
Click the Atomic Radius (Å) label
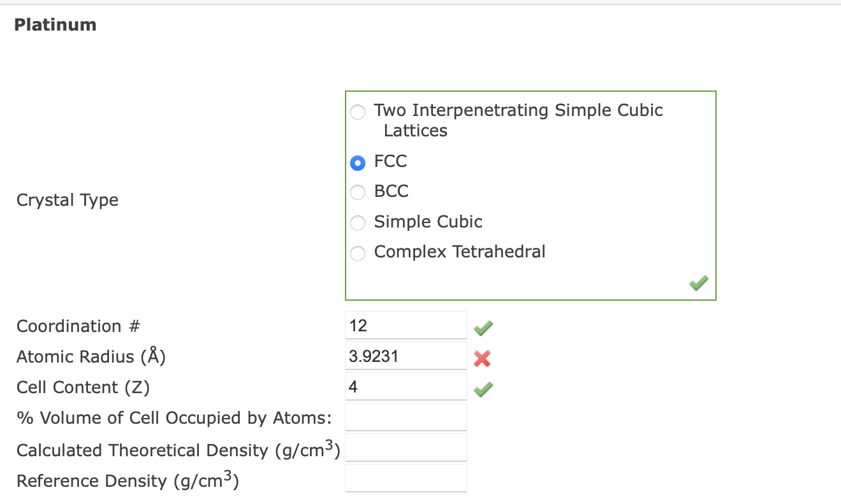91,357
